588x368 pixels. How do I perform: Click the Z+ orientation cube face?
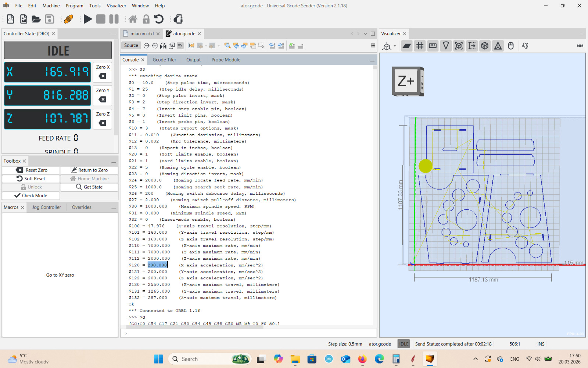pos(405,81)
